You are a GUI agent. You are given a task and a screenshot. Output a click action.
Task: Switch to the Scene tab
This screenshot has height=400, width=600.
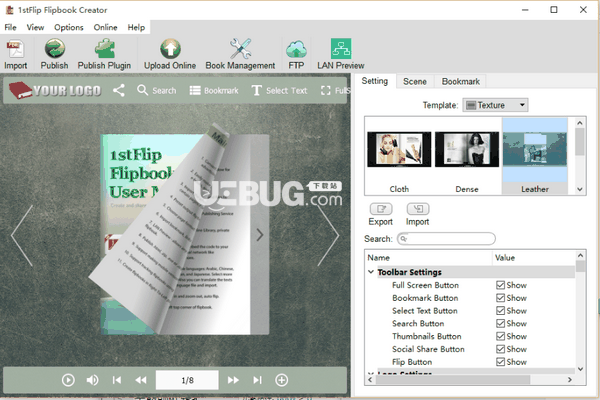[x=415, y=82]
